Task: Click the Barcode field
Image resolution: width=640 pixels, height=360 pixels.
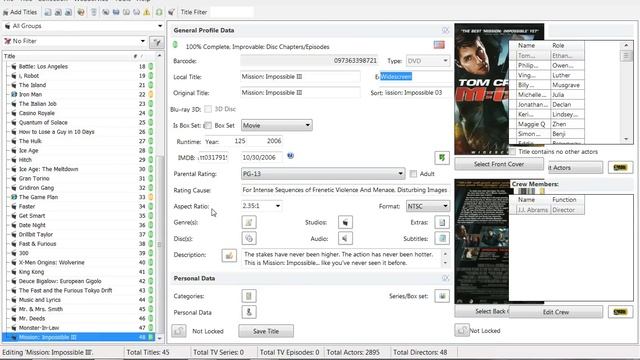Action: (309, 61)
